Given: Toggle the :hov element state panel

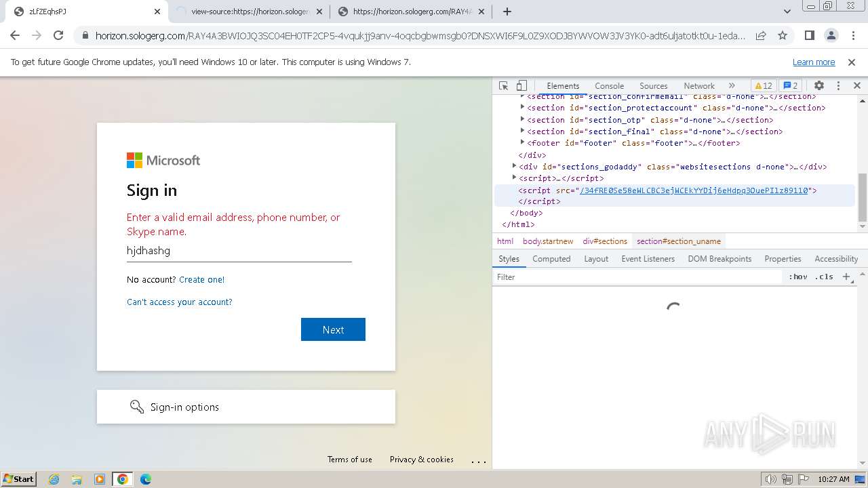Looking at the screenshot, I should coord(798,277).
